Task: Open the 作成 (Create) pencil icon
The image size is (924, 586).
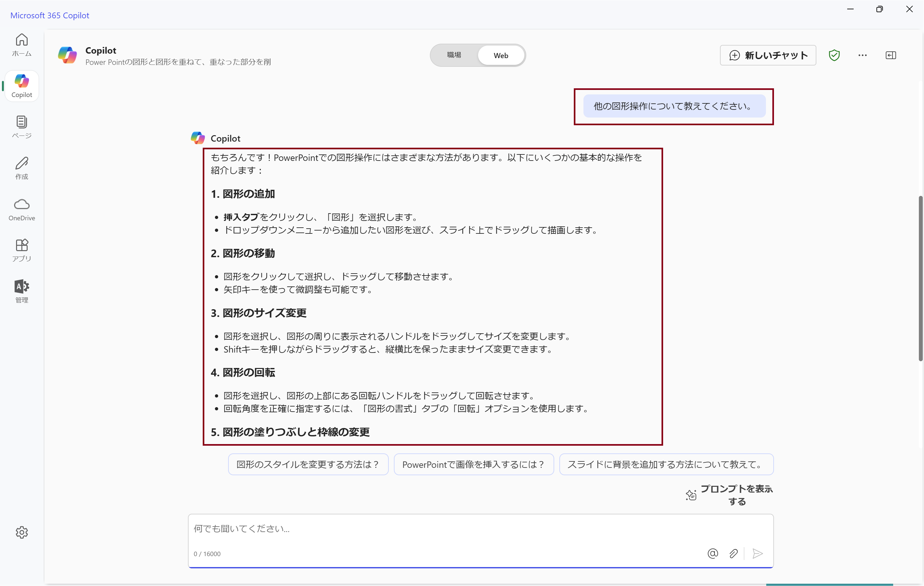Action: (22, 168)
